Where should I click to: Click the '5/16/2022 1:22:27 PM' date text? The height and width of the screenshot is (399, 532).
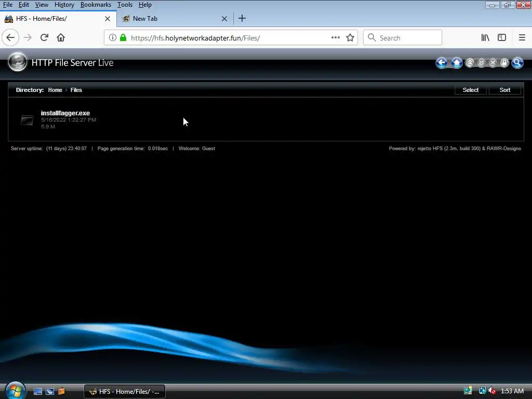[x=69, y=120]
